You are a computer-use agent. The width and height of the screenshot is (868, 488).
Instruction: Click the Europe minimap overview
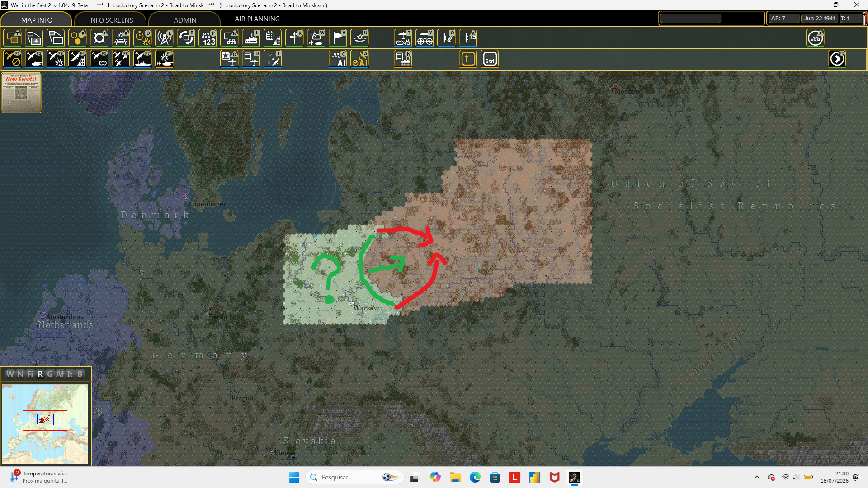coord(45,424)
